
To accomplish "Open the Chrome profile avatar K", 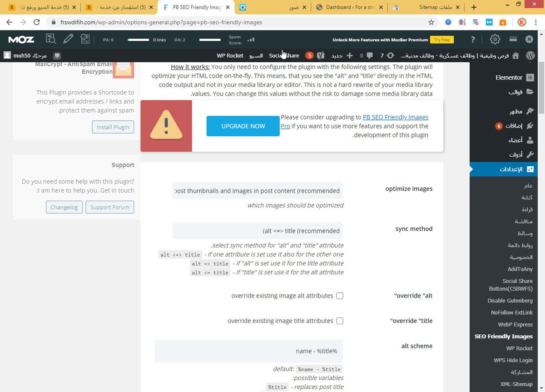I will tap(521, 22).
